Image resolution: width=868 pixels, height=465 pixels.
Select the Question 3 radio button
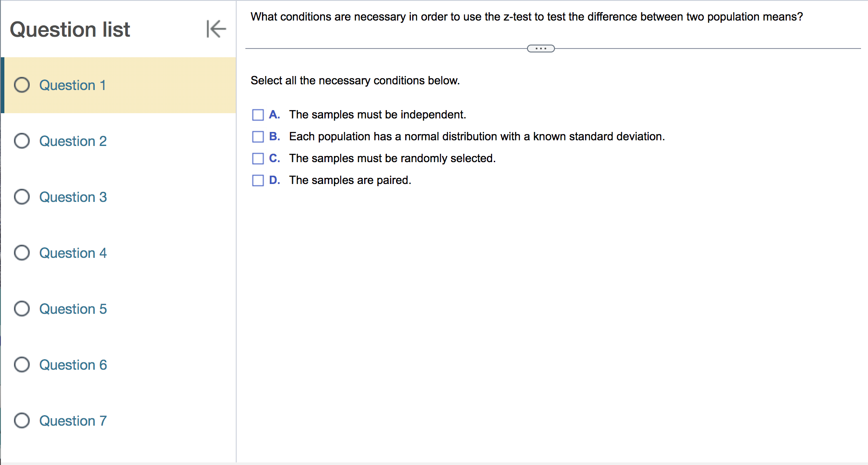[21, 197]
